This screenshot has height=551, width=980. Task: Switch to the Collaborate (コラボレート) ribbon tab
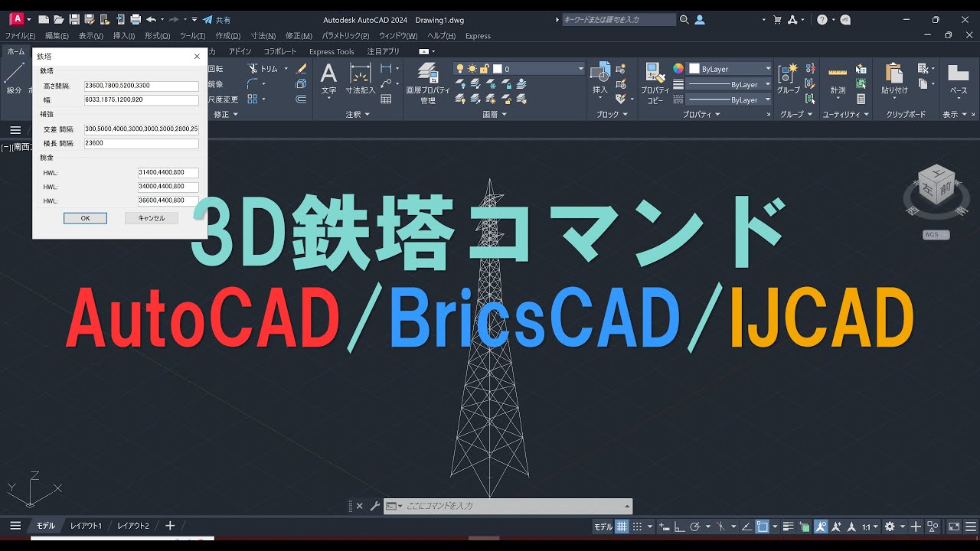[280, 51]
